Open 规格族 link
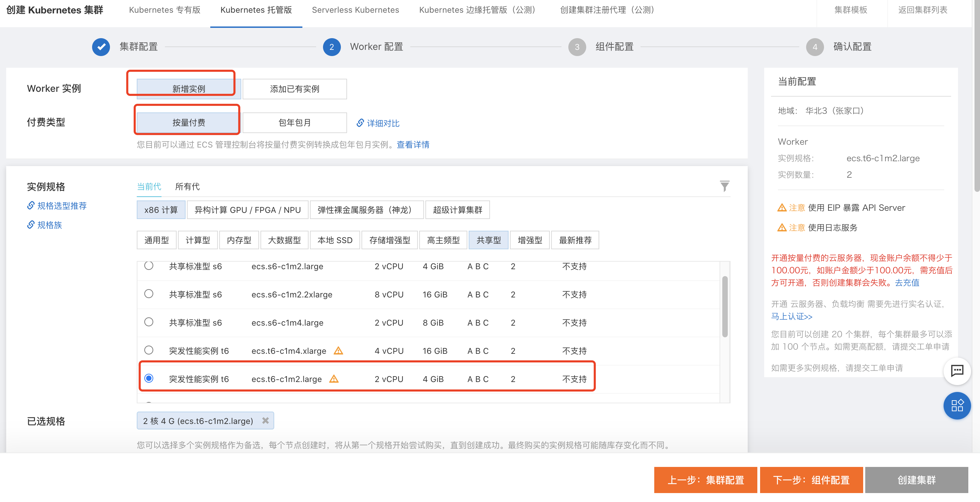The image size is (980, 502). 45,225
